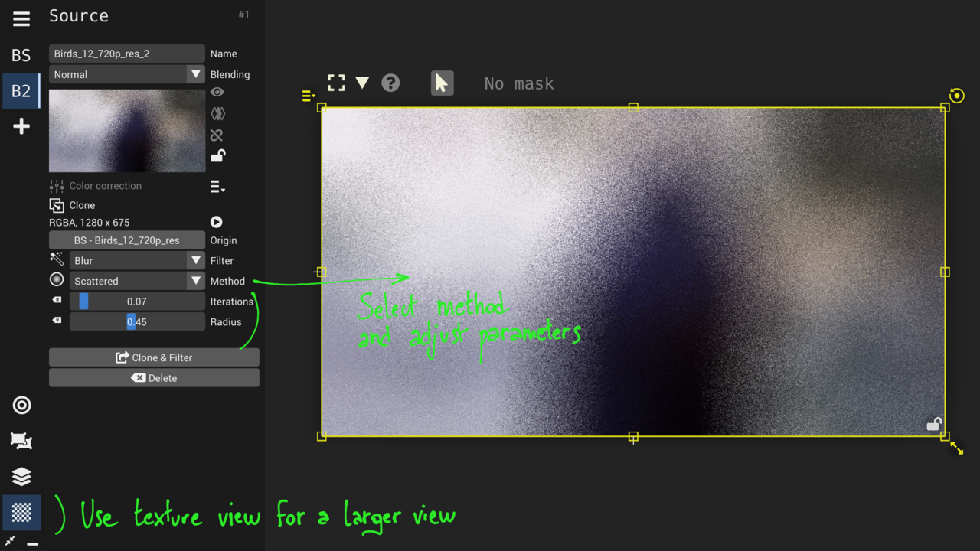Adjust the Iterations slider
The image size is (980, 551).
136,301
